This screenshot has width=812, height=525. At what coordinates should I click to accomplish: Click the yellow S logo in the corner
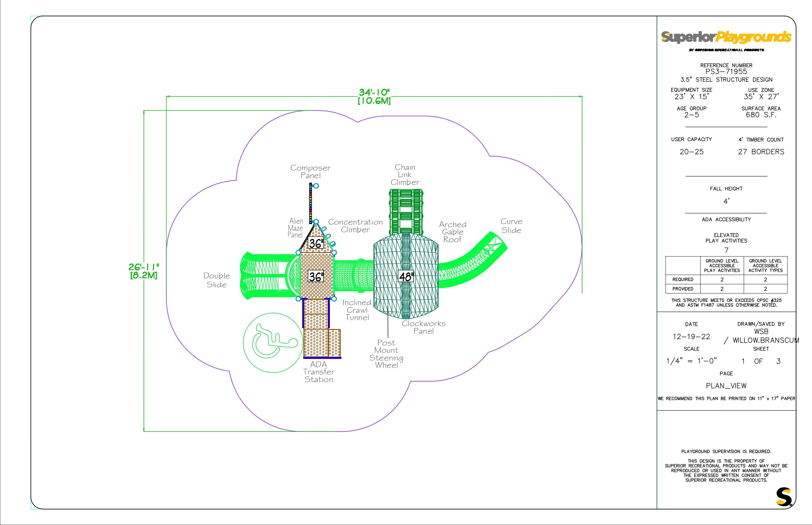[x=783, y=497]
